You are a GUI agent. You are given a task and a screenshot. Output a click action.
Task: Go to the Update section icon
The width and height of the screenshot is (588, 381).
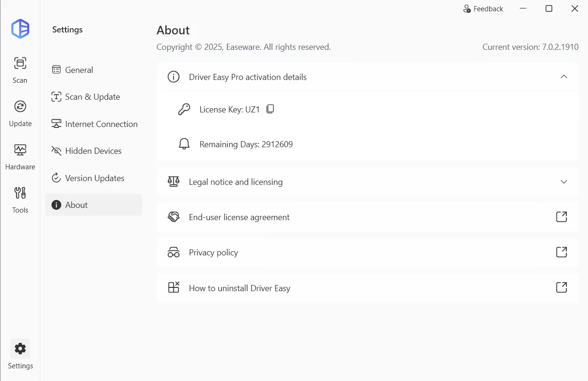click(x=20, y=106)
